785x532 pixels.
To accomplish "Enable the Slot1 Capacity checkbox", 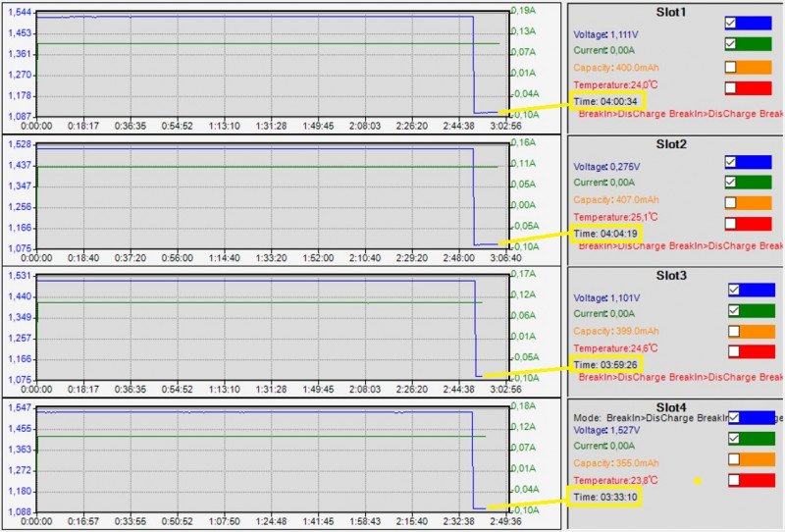I will click(731, 67).
